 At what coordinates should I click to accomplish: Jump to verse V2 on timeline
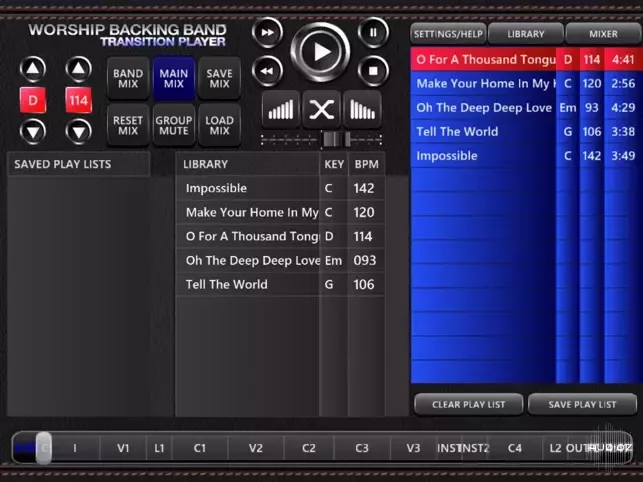[255, 448]
